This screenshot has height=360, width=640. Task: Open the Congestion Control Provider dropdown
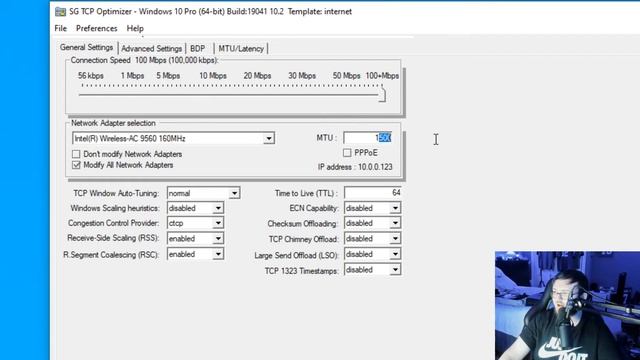tap(195, 223)
